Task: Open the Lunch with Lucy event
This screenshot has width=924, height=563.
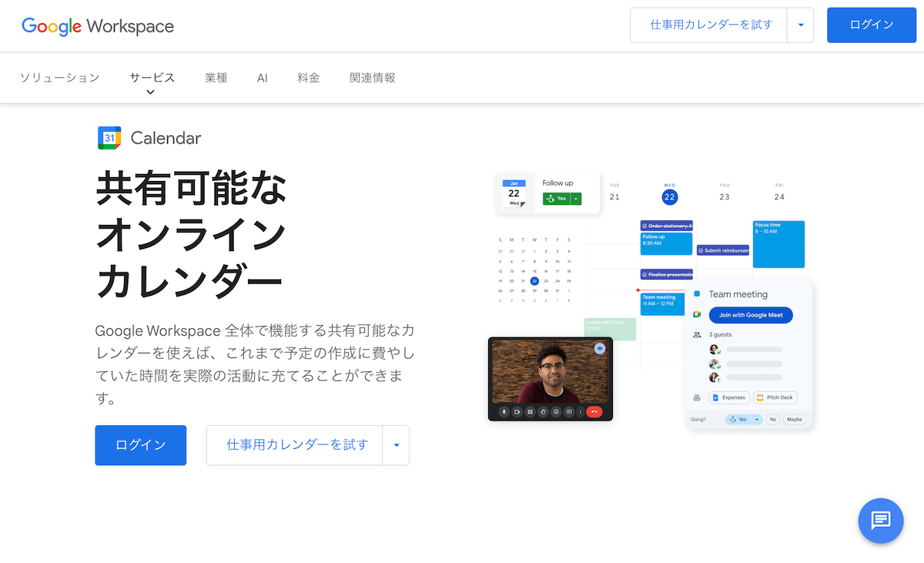Action: (610, 329)
